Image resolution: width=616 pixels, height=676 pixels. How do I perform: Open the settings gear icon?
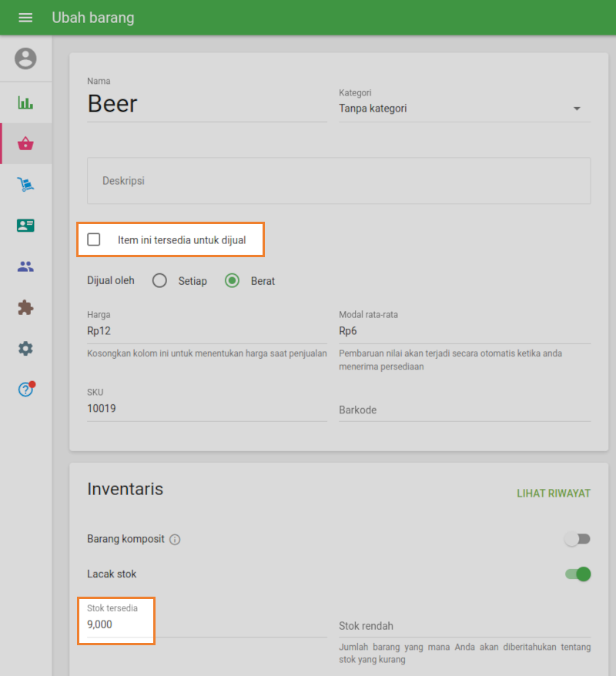pos(25,349)
